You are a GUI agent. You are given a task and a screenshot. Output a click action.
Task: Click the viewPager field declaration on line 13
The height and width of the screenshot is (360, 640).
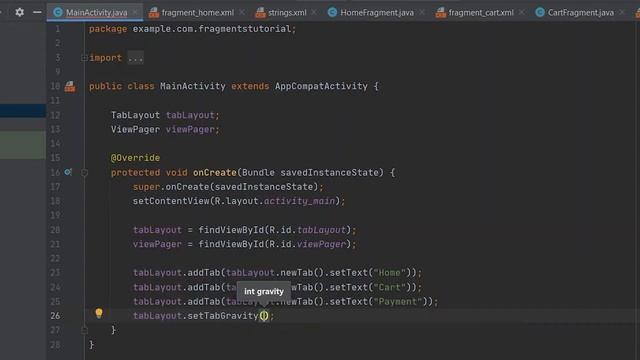pos(190,129)
